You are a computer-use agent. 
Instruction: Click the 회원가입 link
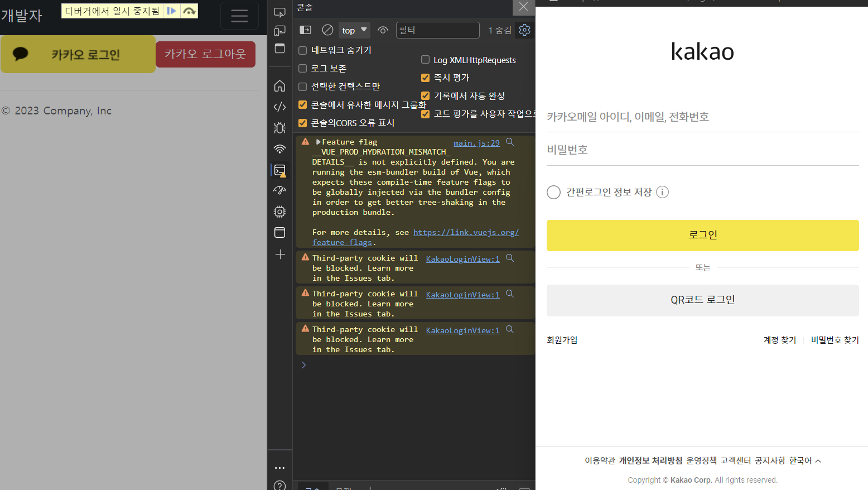pos(562,340)
